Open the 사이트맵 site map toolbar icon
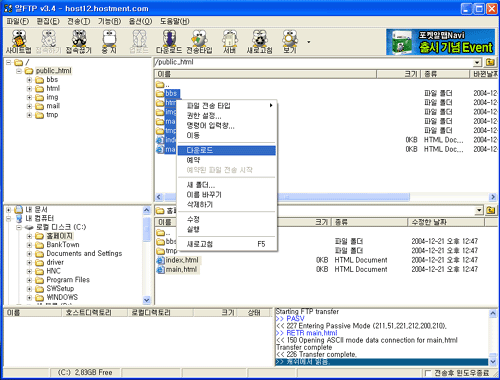The height and width of the screenshot is (380, 500). pos(19,41)
